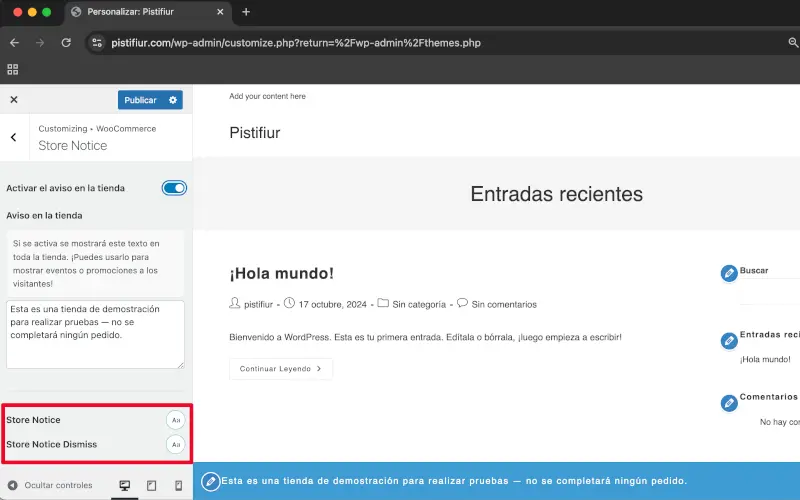The width and height of the screenshot is (800, 500).
Task: Edit the store notice text area
Action: 95,334
